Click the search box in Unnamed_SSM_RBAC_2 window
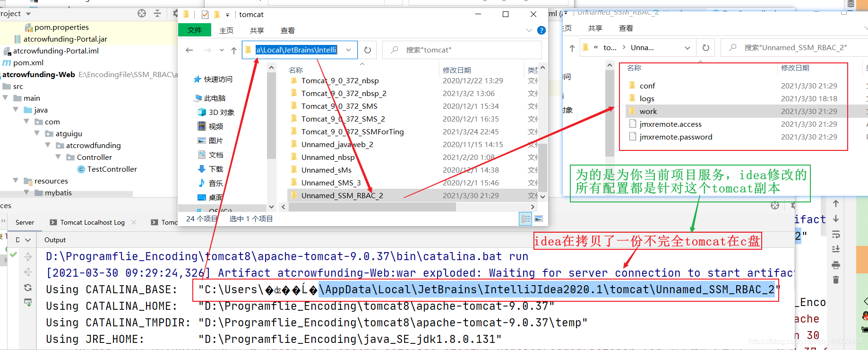Screen dimensions: 868x350 coord(794,48)
